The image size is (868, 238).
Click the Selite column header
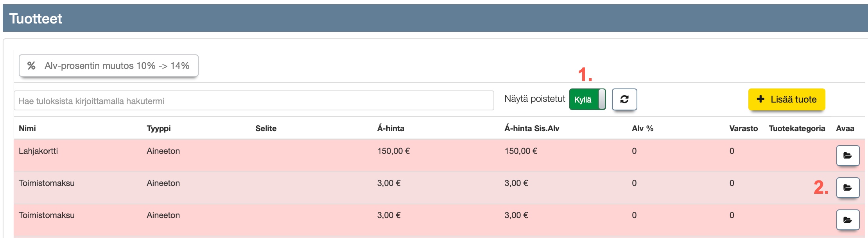(x=266, y=128)
